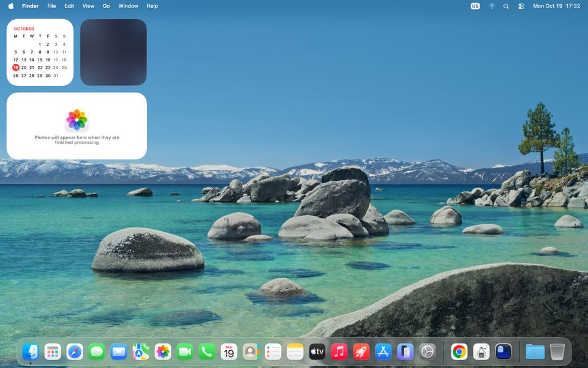Click date 7 in the calendar widget
Image resolution: width=588 pixels, height=368 pixels.
[31, 52]
